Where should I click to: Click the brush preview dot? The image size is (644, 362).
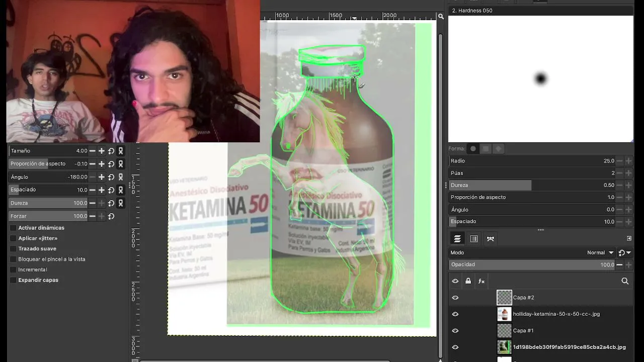[540, 78]
